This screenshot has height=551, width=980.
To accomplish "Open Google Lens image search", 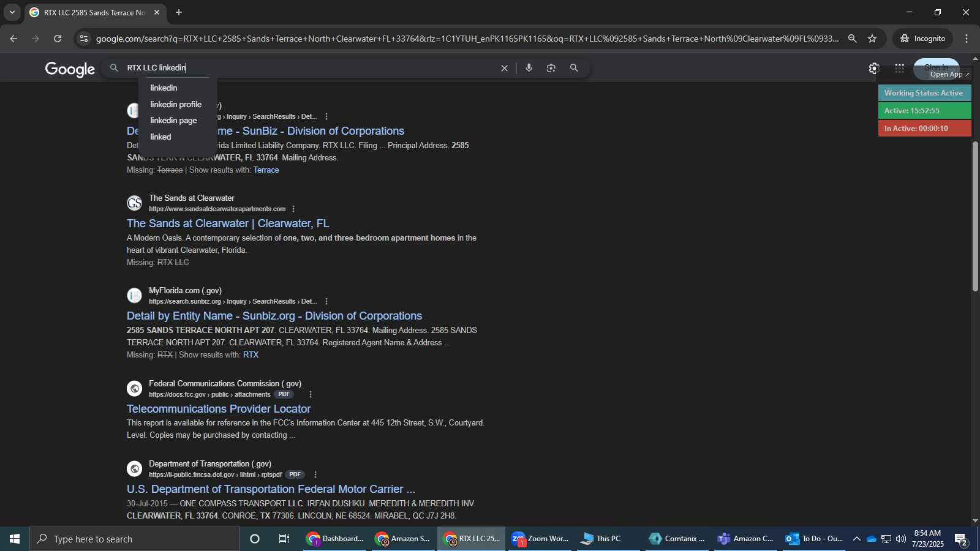I will coord(551,68).
